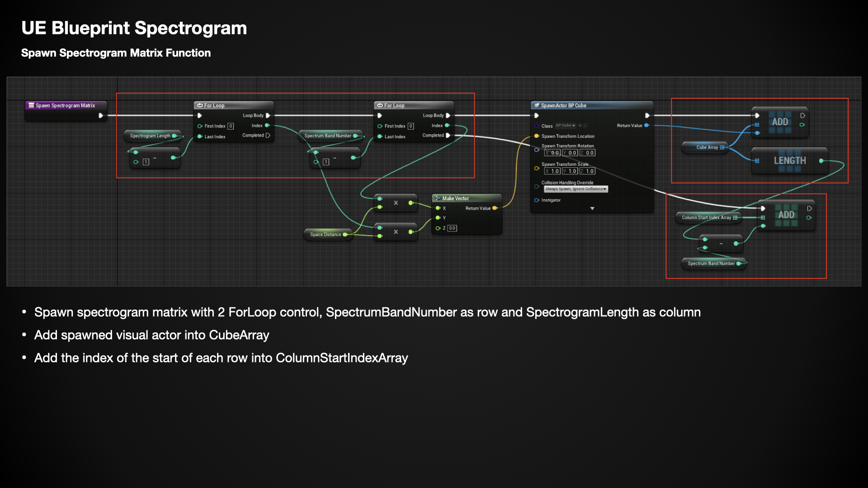The image size is (868, 488).
Task: Open the Class dropdown showing BP Cube
Action: [566, 126]
